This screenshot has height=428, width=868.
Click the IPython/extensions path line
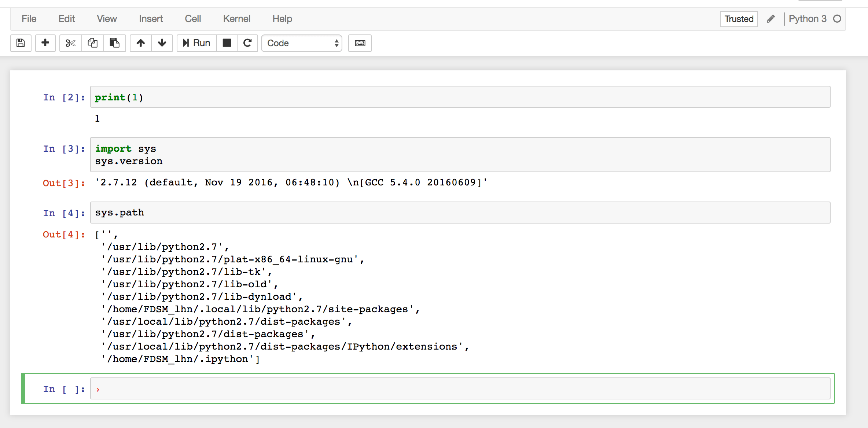tap(285, 347)
